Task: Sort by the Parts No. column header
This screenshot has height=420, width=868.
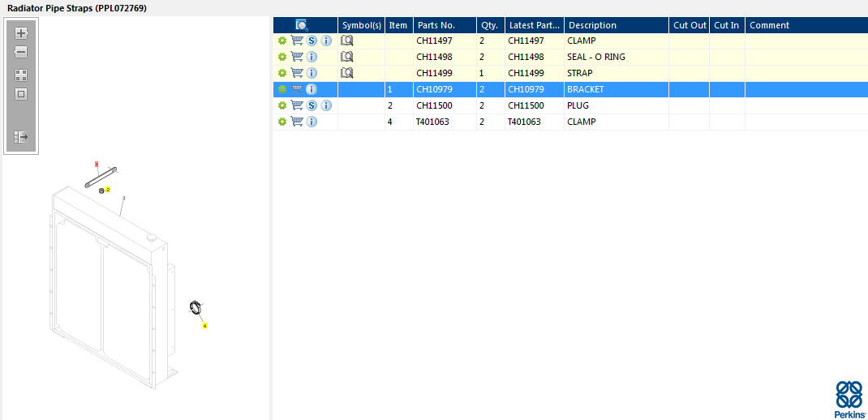Action: tap(445, 25)
